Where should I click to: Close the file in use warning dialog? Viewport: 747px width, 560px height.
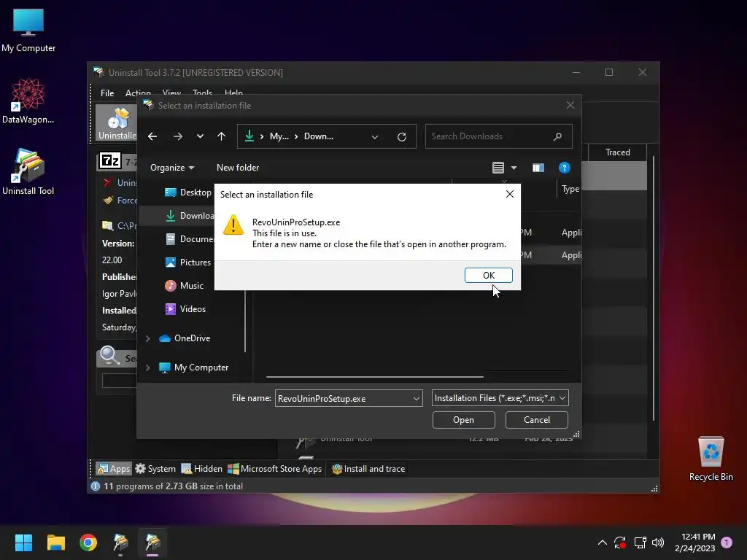[x=510, y=194]
